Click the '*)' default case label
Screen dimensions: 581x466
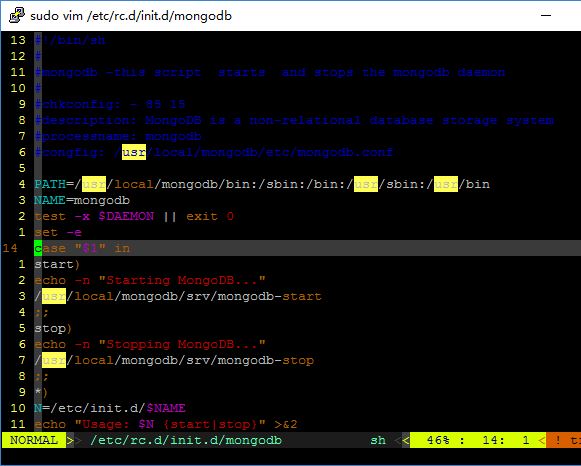(41, 392)
